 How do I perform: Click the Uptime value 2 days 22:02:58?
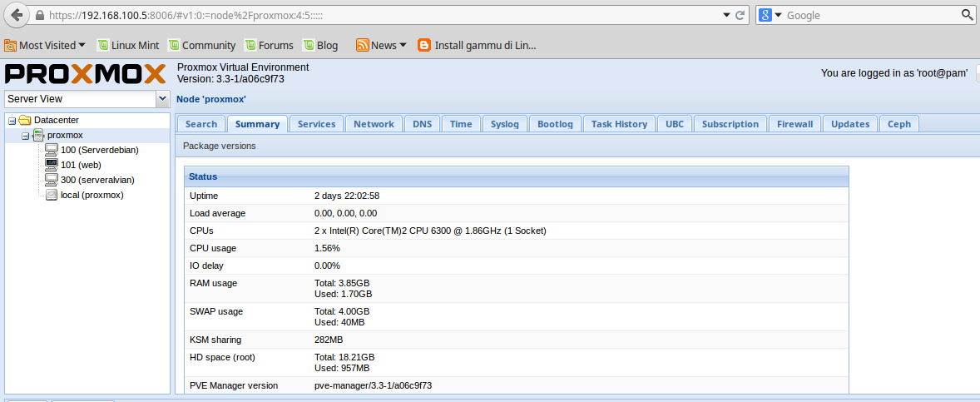pos(347,196)
